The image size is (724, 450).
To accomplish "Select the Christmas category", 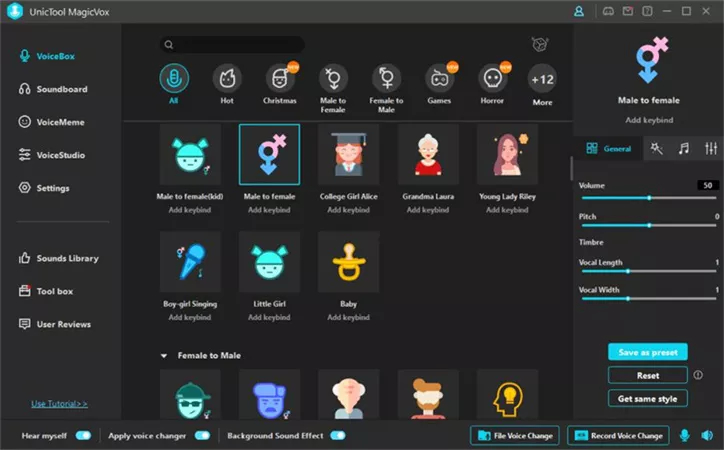I will 280,78.
